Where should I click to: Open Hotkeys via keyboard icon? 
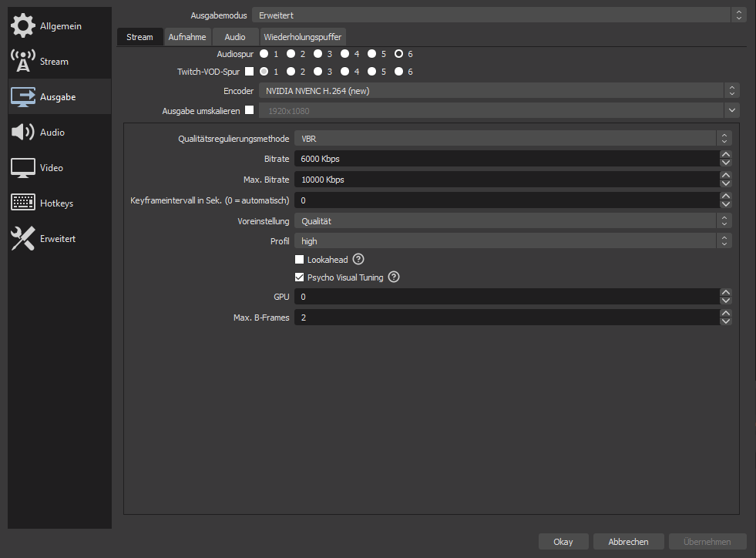23,203
